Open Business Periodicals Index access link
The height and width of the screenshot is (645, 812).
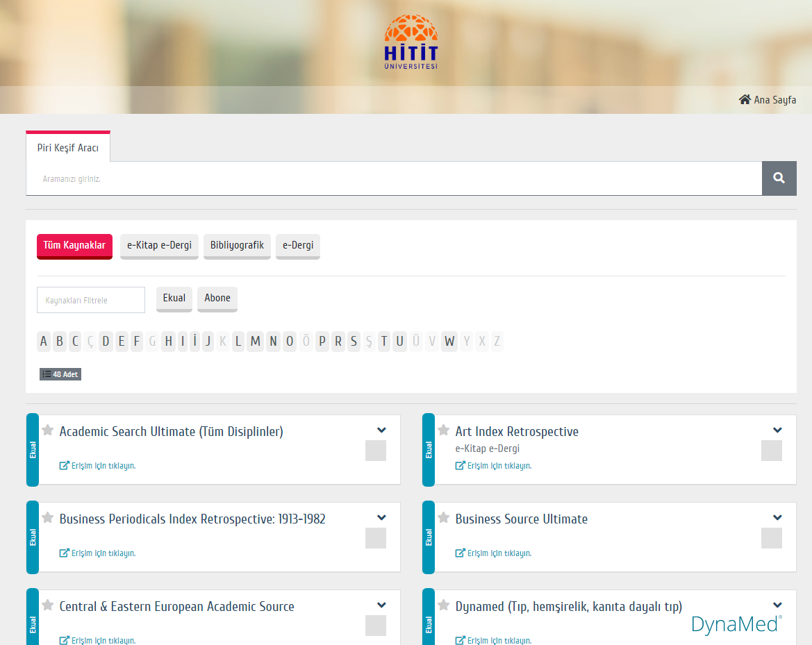point(98,553)
